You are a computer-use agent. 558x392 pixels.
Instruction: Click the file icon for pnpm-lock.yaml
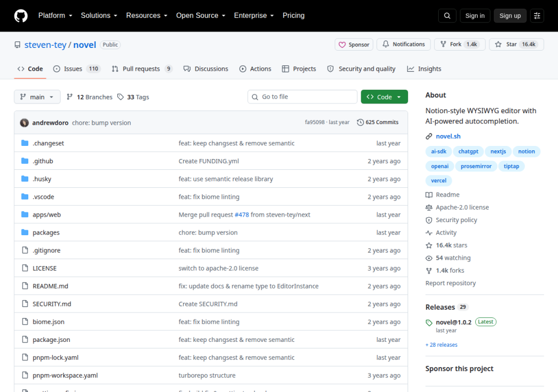tap(25, 357)
